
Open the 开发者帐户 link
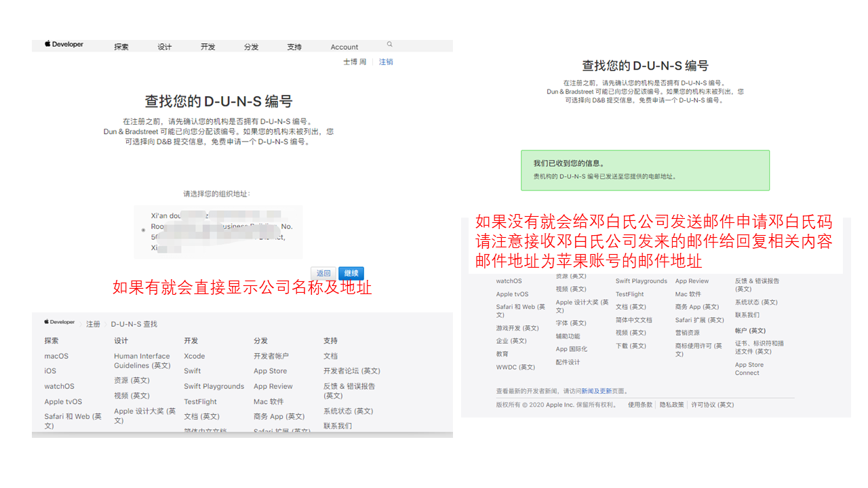click(271, 356)
